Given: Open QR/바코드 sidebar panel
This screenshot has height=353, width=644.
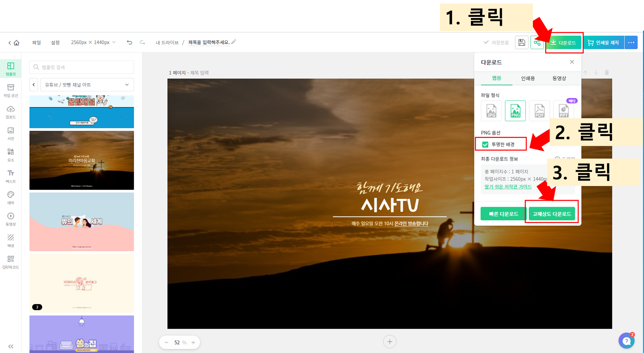Looking at the screenshot, I should (11, 262).
